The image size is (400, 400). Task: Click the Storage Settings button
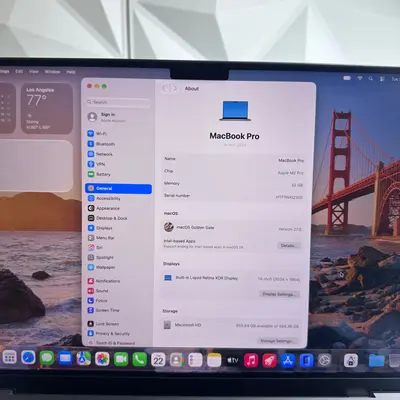tap(277, 341)
